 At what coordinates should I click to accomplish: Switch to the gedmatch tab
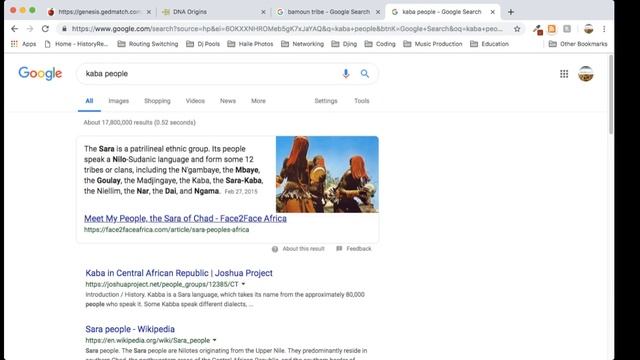click(99, 12)
